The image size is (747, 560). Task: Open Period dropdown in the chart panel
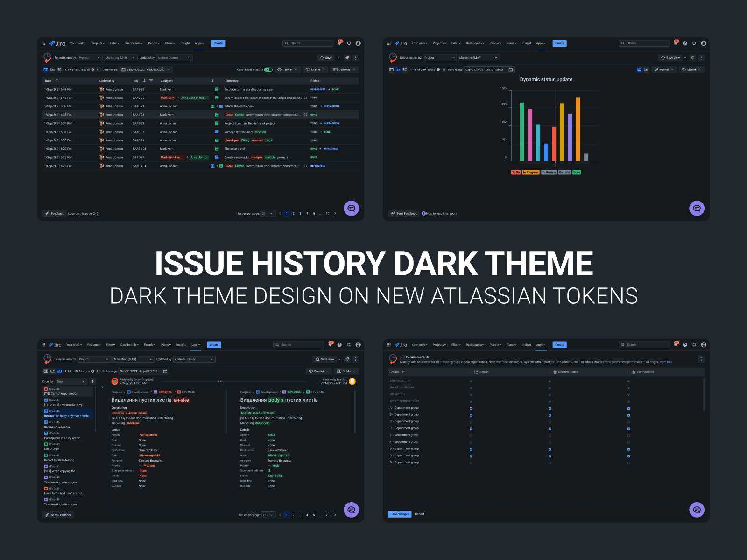[x=664, y=70]
